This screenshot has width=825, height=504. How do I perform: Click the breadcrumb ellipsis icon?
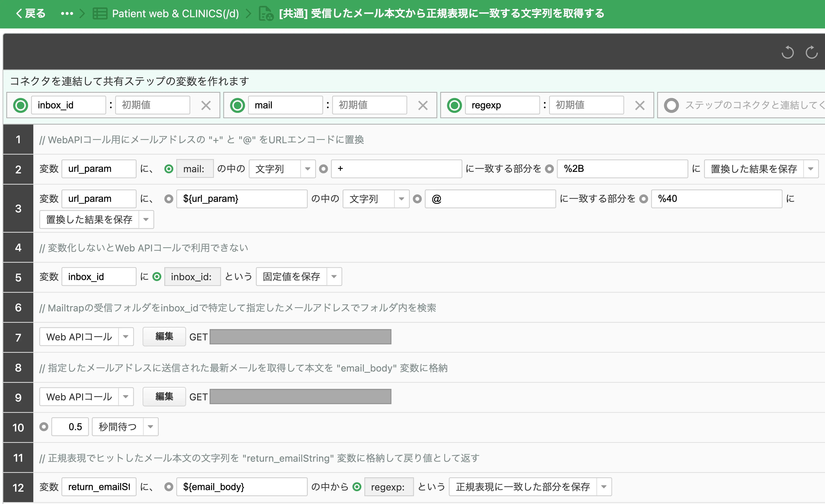67,13
